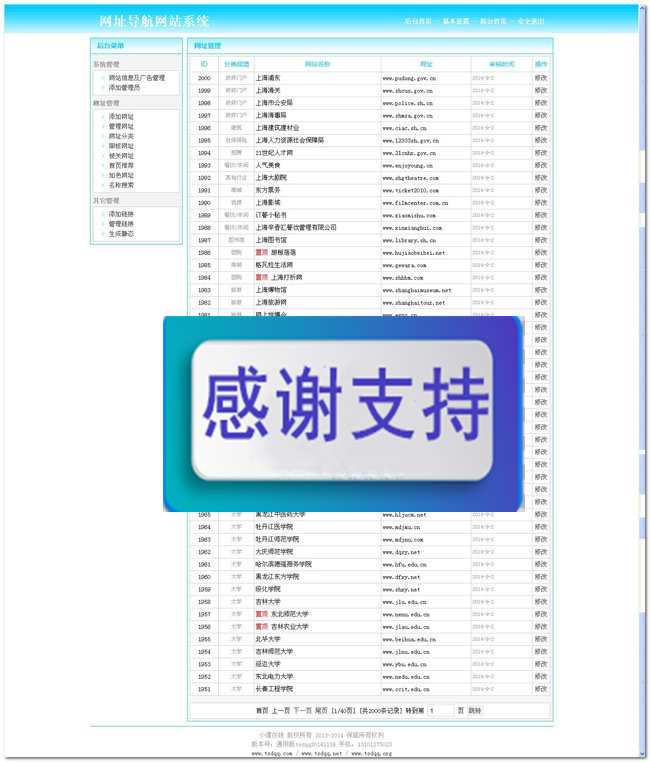Click 修改 in the 牡丹江医学院 row
Viewport: 650px width, 762px height.
541,527
